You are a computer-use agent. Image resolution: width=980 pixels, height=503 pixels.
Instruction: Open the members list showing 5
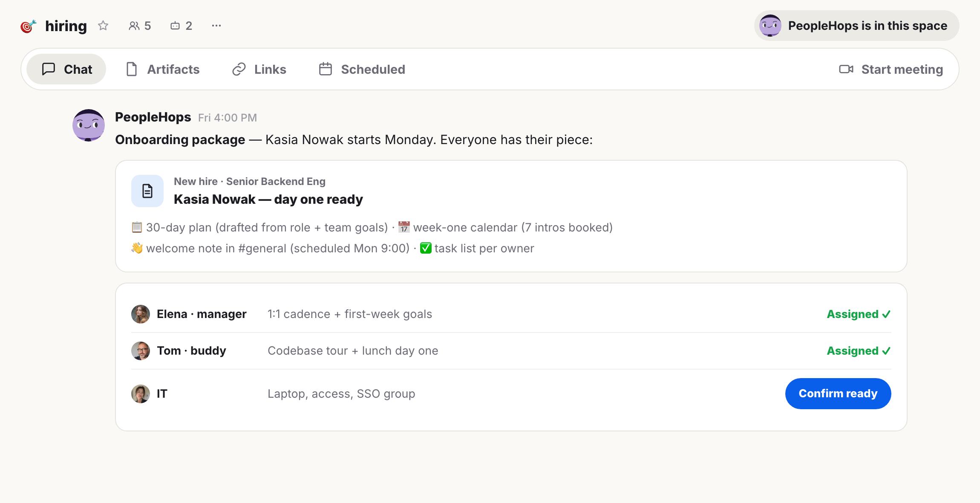tap(140, 26)
